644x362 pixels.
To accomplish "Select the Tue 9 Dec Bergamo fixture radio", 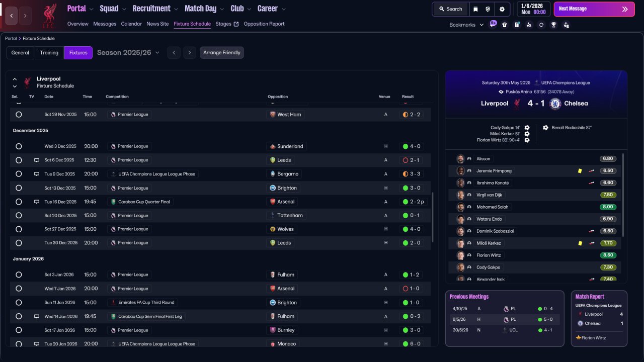I will click(x=19, y=174).
